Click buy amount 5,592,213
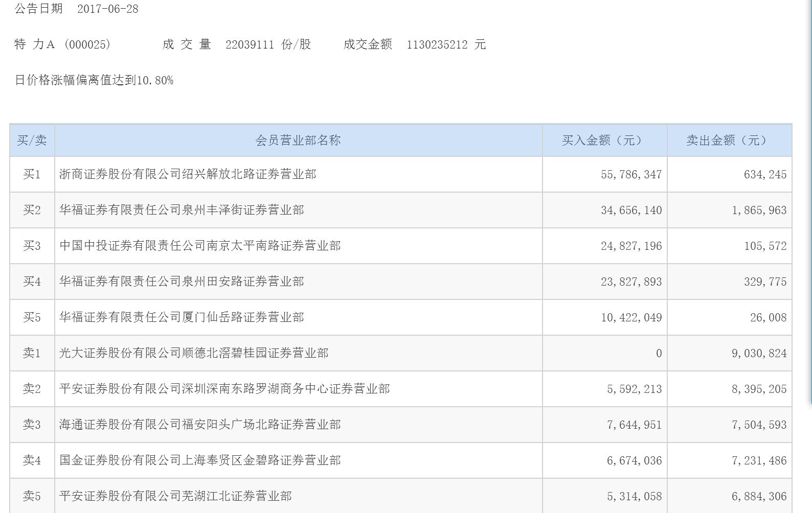This screenshot has width=812, height=513. [635, 389]
